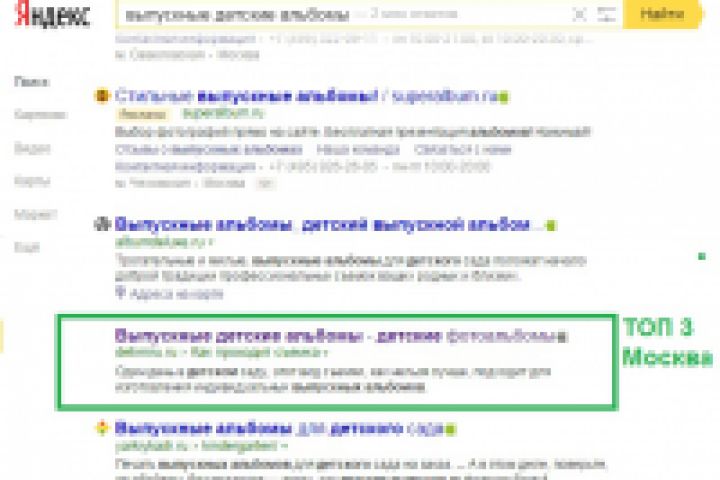Open the sitelink about отзывы о выпускных альбомах
720x480 pixels.
click(x=208, y=149)
